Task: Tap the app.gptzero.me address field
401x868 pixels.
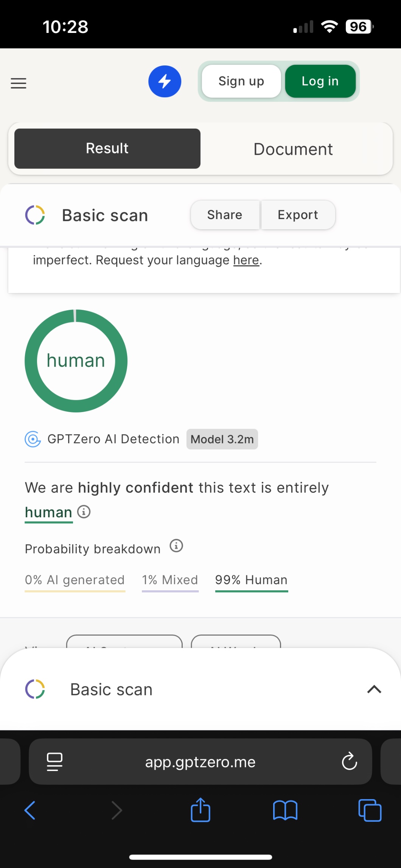Action: tap(201, 762)
